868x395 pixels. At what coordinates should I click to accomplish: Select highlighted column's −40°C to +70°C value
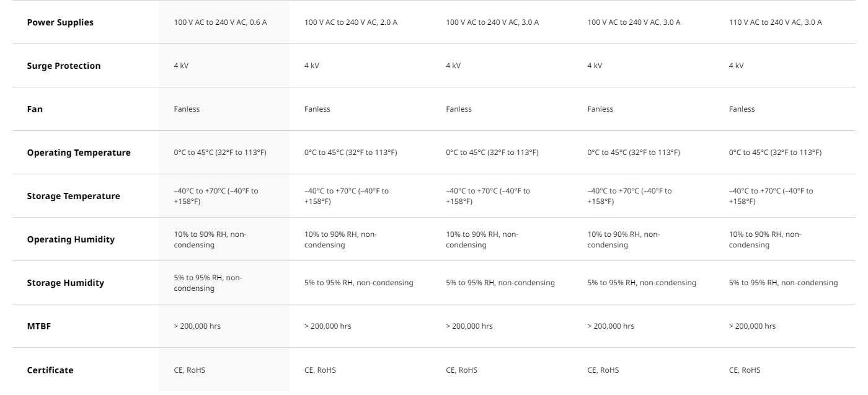[216, 196]
